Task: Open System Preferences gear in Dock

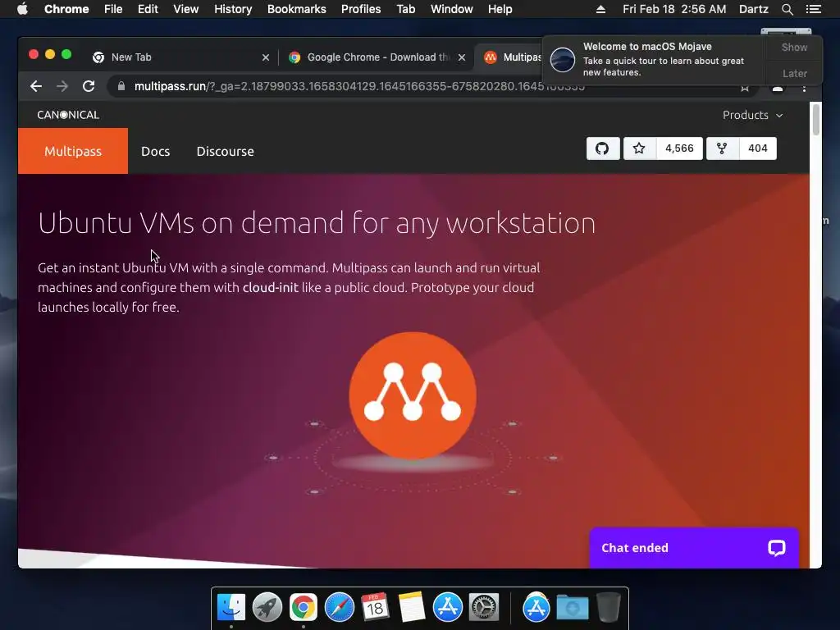Action: click(x=484, y=607)
